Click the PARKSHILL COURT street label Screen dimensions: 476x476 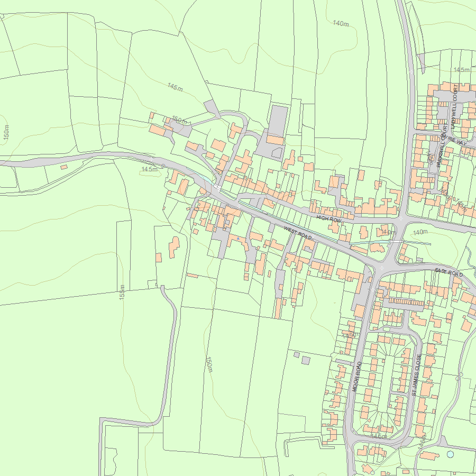click(x=442, y=145)
